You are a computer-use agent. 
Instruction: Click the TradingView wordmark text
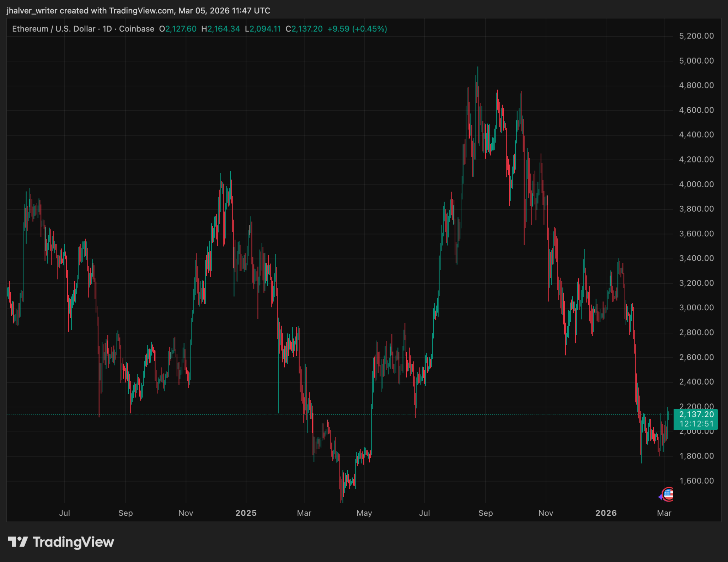point(73,542)
